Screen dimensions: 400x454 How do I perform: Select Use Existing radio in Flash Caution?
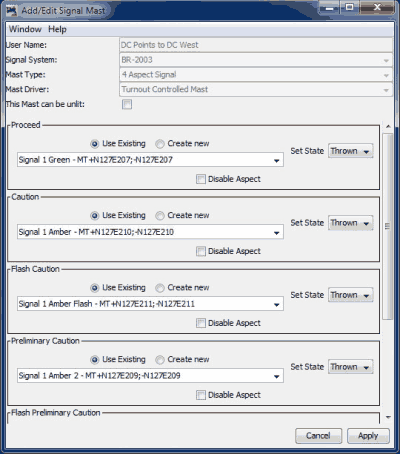(x=95, y=288)
